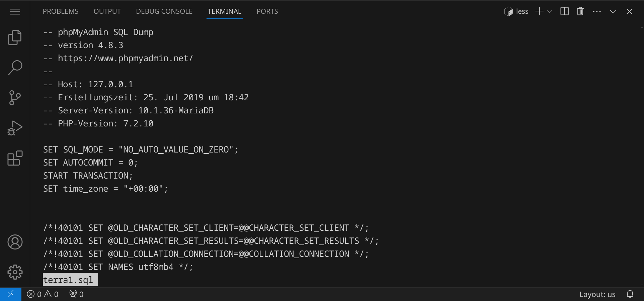Viewport: 644px width, 301px height.
Task: Split the terminal panel
Action: (x=564, y=11)
